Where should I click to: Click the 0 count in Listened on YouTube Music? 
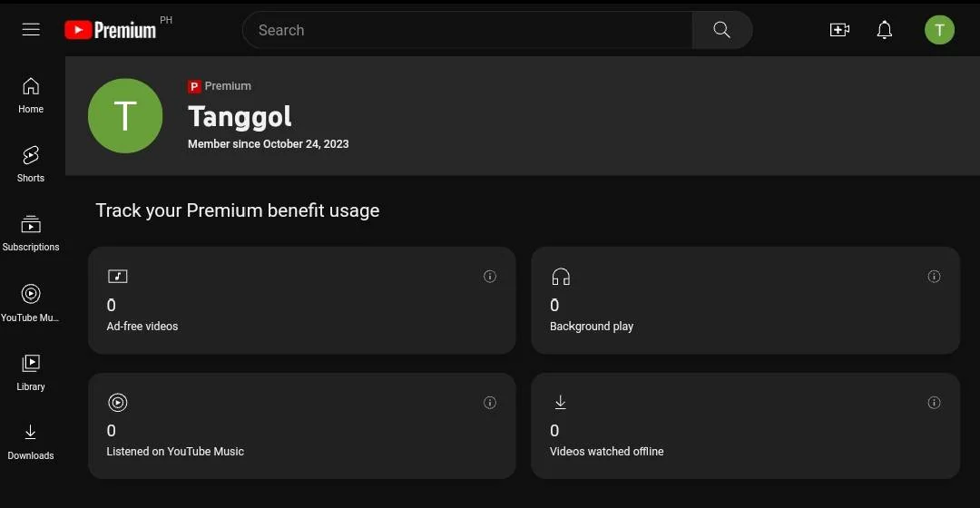pos(112,431)
